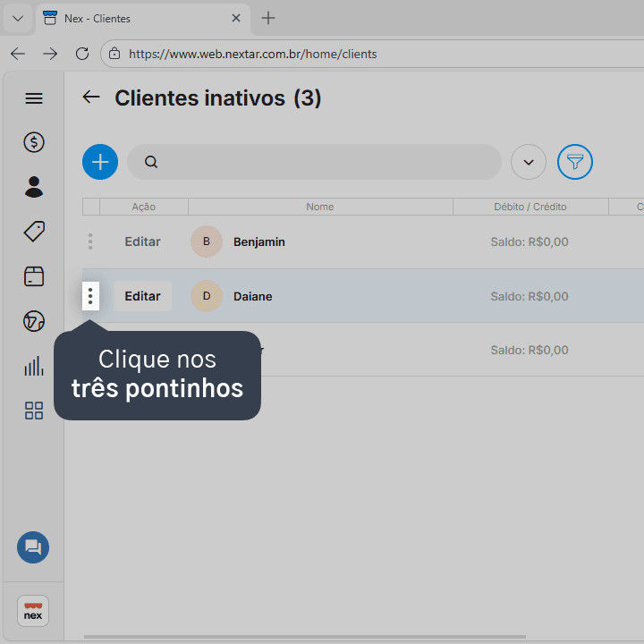The width and height of the screenshot is (644, 644).
Task: Click the horizontal scrollbar at the bottom
Action: point(305,637)
